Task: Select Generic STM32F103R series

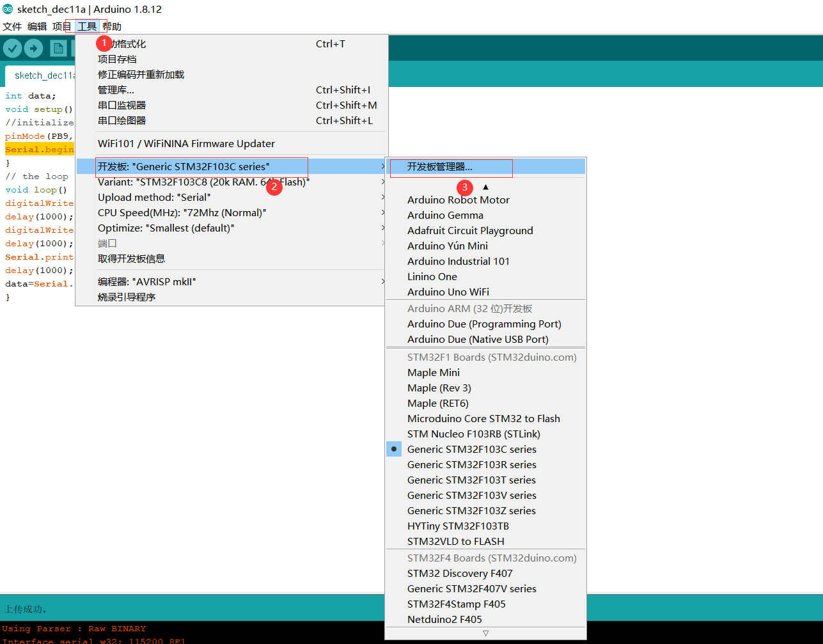Action: (x=486, y=464)
